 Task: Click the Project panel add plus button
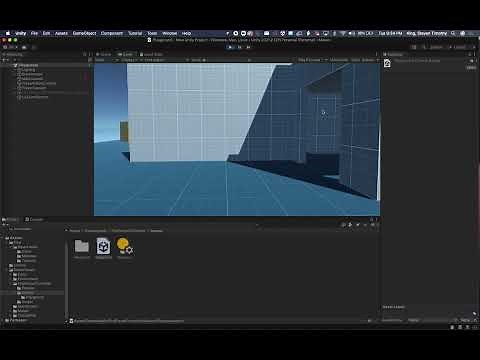(x=4, y=224)
